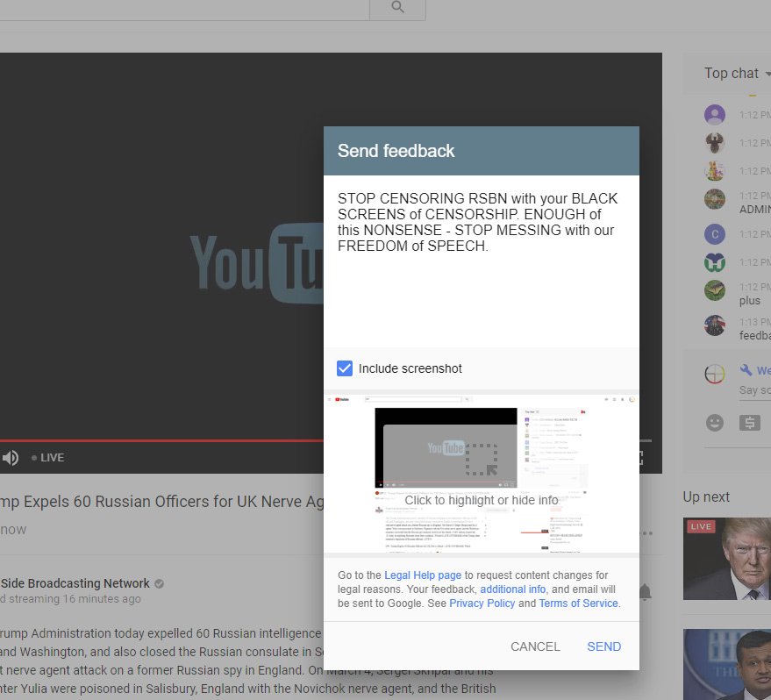Click the channel verified badge icon
The width and height of the screenshot is (771, 700).
pos(159,583)
